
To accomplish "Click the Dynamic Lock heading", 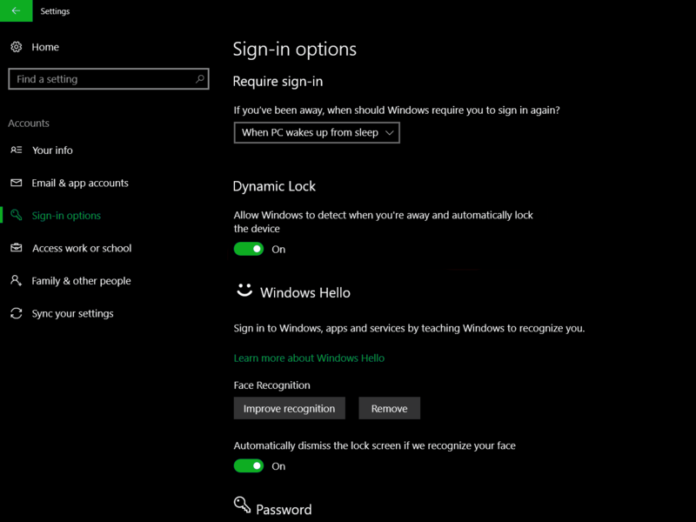I will tap(274, 186).
